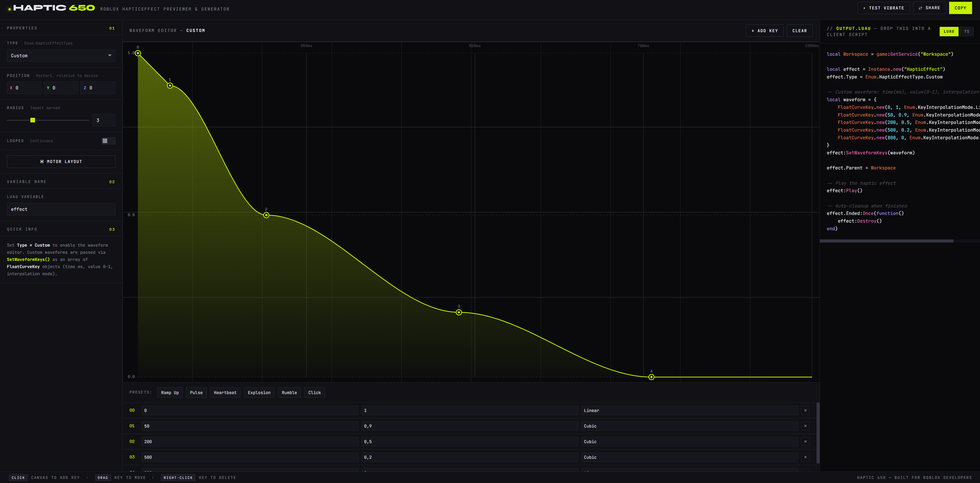Image resolution: width=980 pixels, height=483 pixels.
Task: Remove key row 02 using its × icon
Action: click(x=805, y=442)
